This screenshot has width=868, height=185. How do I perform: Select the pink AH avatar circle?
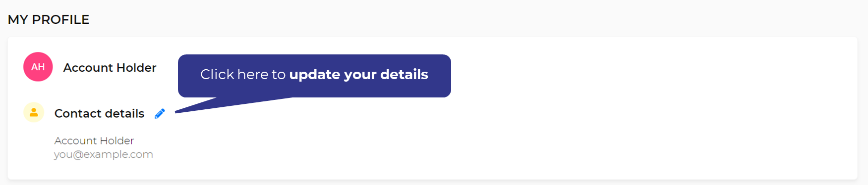(38, 67)
